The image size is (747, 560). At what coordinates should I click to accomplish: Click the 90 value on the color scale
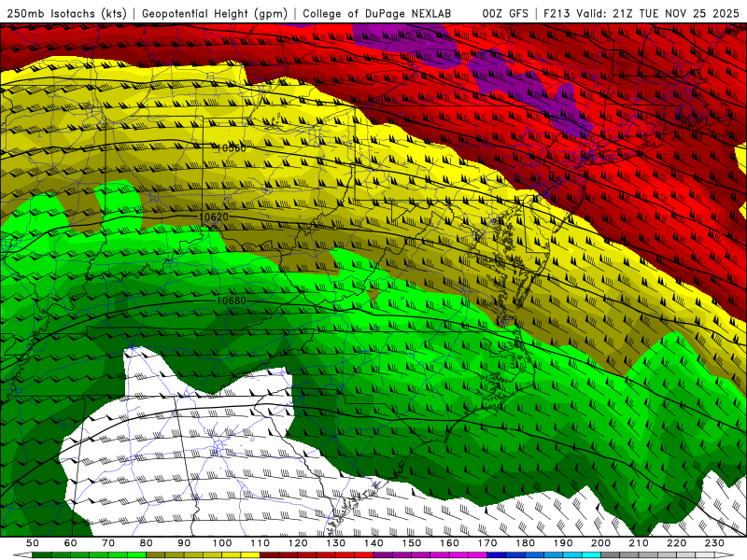[x=184, y=543]
